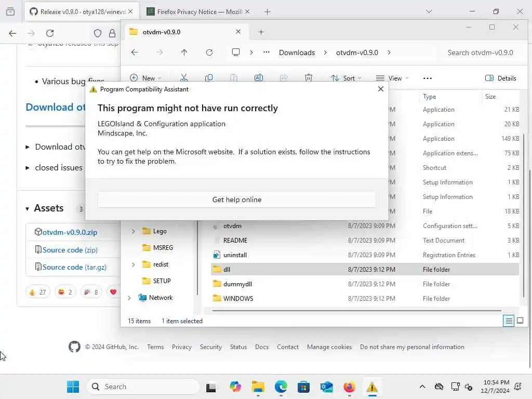Click the Type column header

(450, 97)
